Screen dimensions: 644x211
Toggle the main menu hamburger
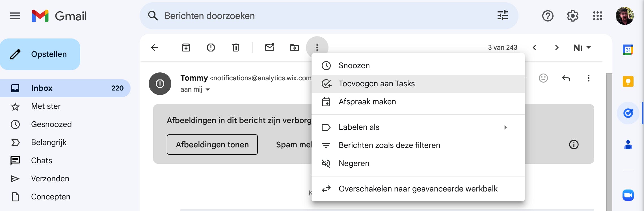pyautogui.click(x=15, y=16)
